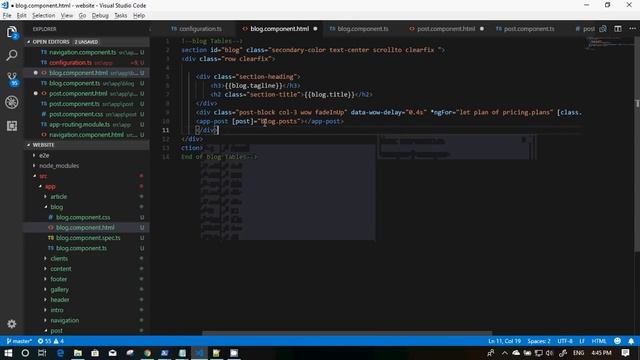Open the Manage gear menu
640x360 pixels.
coord(12,324)
